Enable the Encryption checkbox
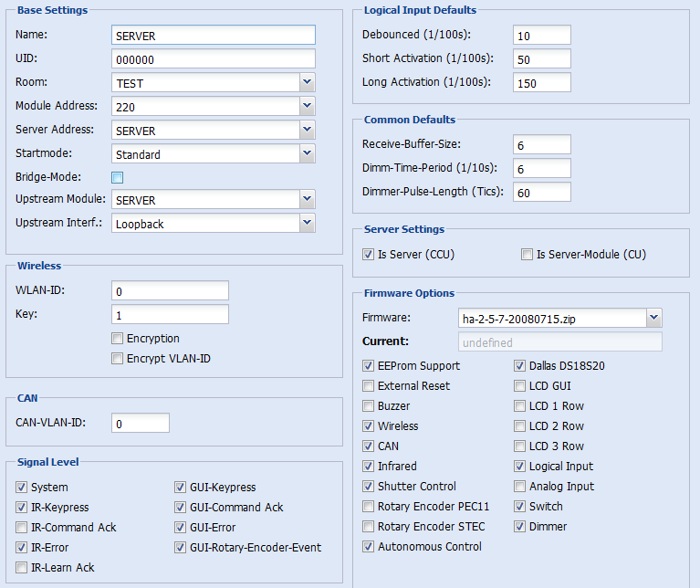This screenshot has height=588, width=700. coord(118,339)
